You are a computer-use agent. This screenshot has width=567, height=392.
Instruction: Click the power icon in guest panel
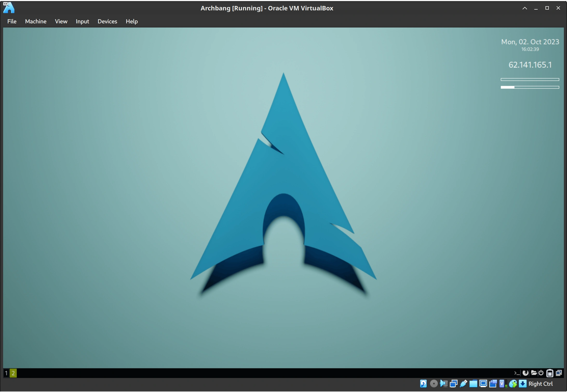click(541, 373)
